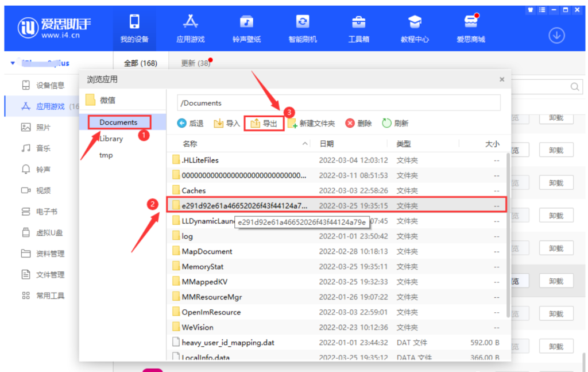Open the 应用游戏 app games section icon
The image size is (588, 372).
[x=190, y=22]
